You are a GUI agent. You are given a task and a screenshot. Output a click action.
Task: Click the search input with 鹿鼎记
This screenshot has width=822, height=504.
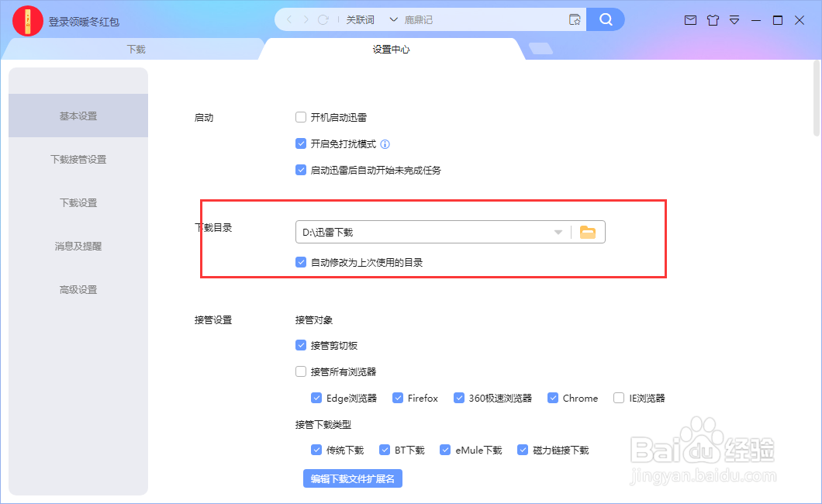point(482,20)
